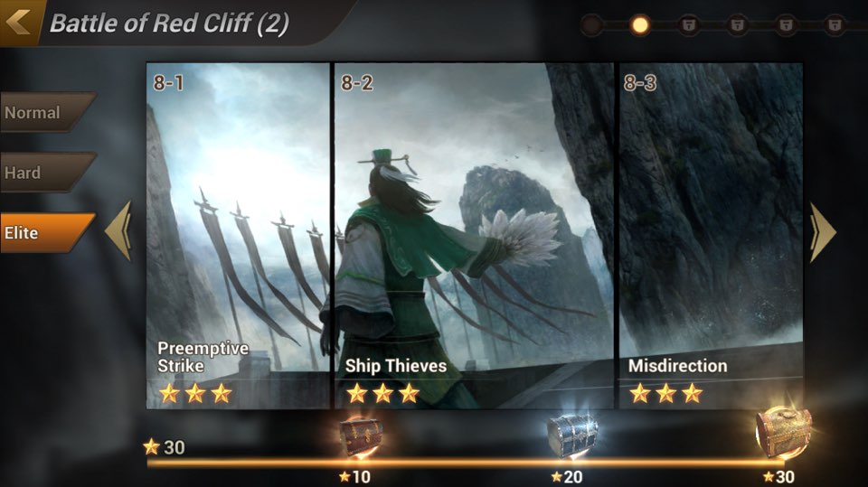
Task: Open stage 8-3 Misdirection
Action: point(711,236)
